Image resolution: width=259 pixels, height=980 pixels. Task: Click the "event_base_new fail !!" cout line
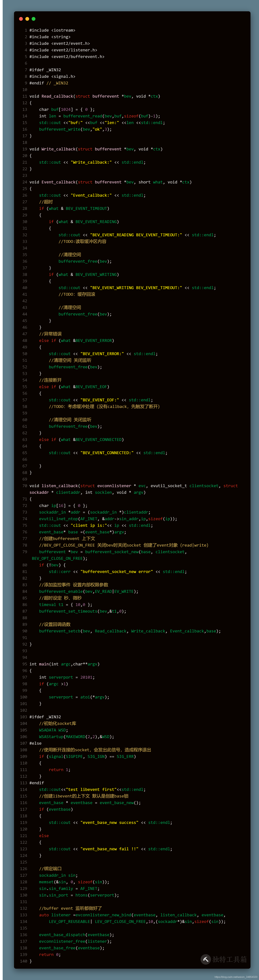pos(111,849)
